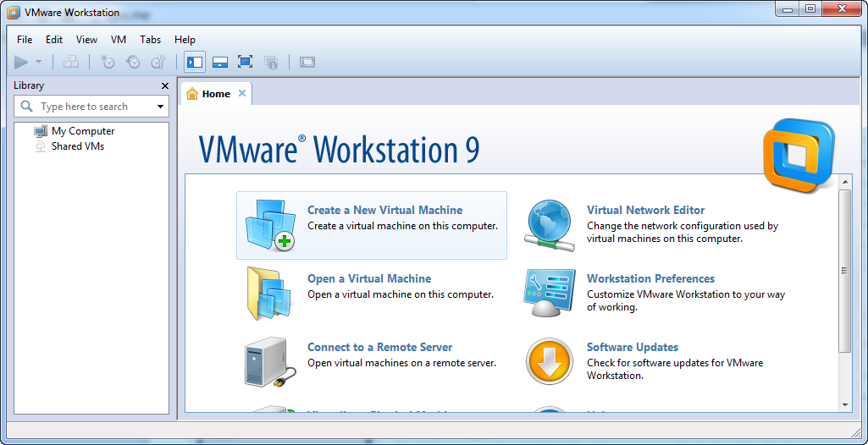The image size is (868, 445).
Task: Click the Unity mode toolbar icon
Action: (x=271, y=62)
